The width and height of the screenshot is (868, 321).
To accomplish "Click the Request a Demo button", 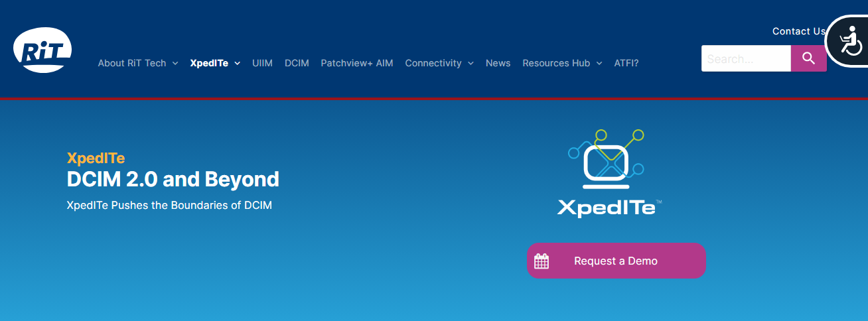I will click(x=616, y=261).
